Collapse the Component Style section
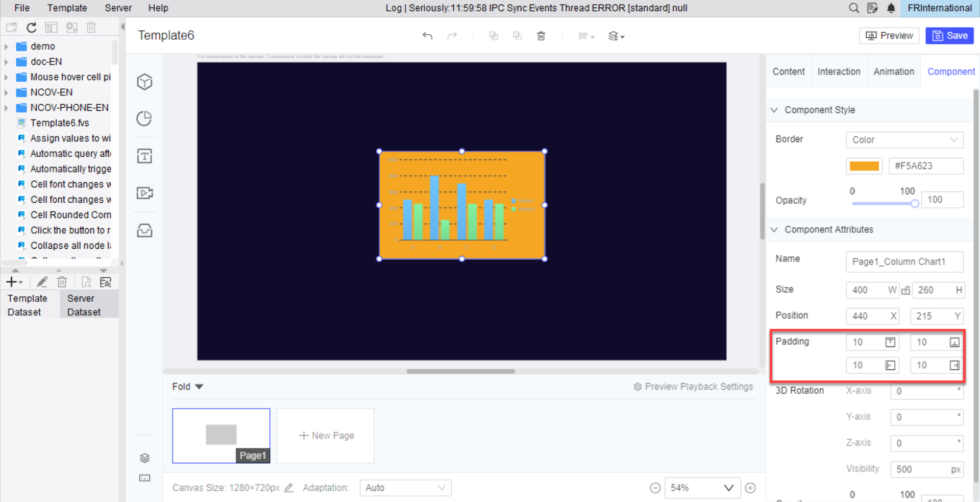This screenshot has width=980, height=502. click(774, 110)
